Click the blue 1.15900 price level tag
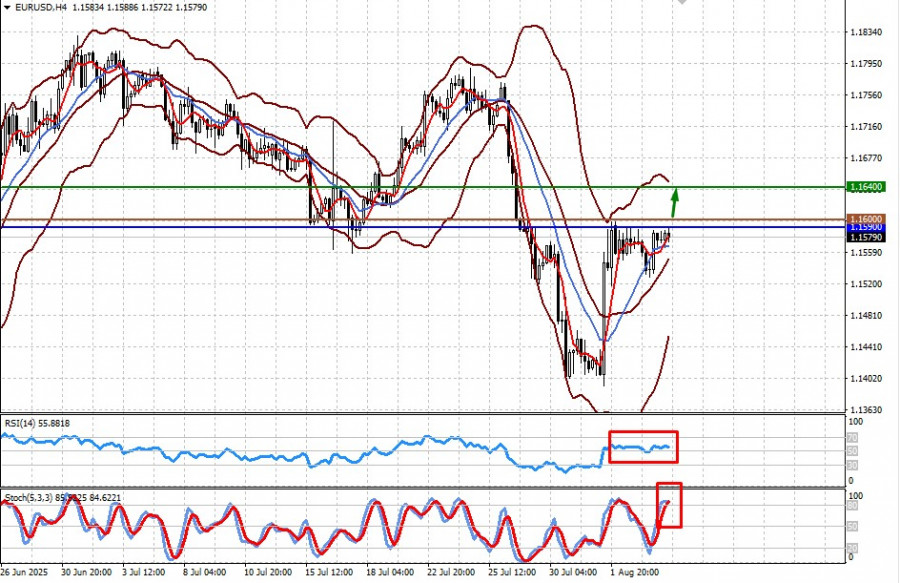The width and height of the screenshot is (900, 583). (x=866, y=227)
